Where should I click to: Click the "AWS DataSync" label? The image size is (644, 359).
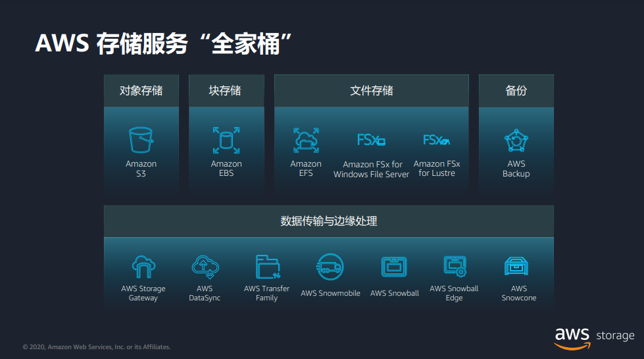click(205, 293)
